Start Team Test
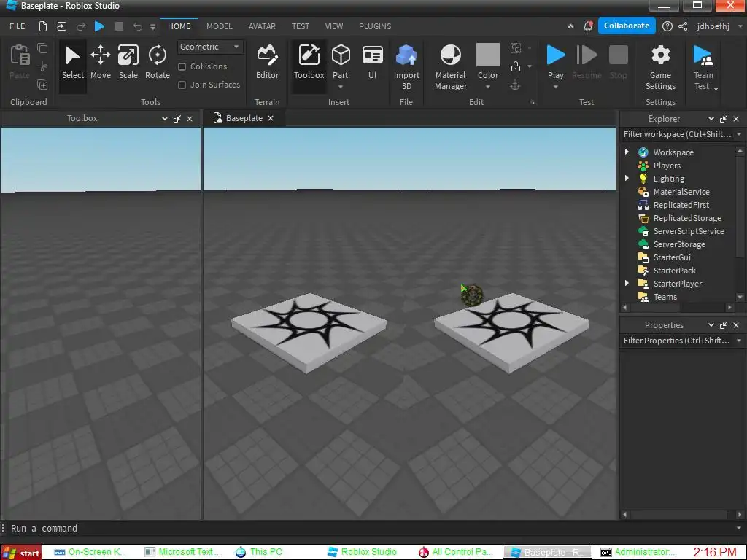 point(703,66)
